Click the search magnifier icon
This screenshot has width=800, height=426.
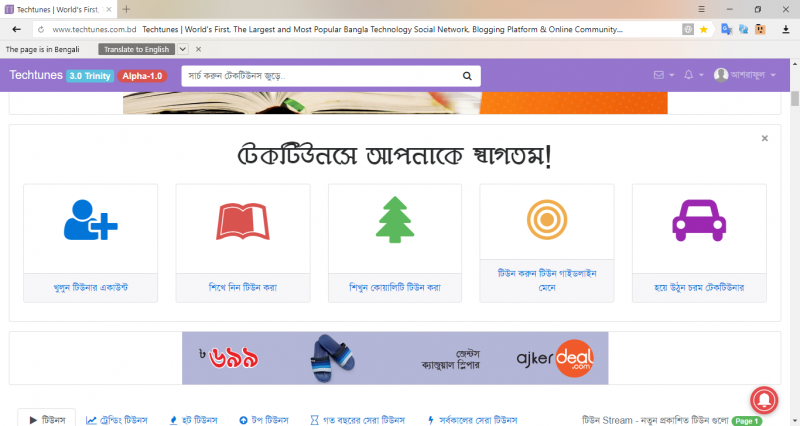coord(467,76)
